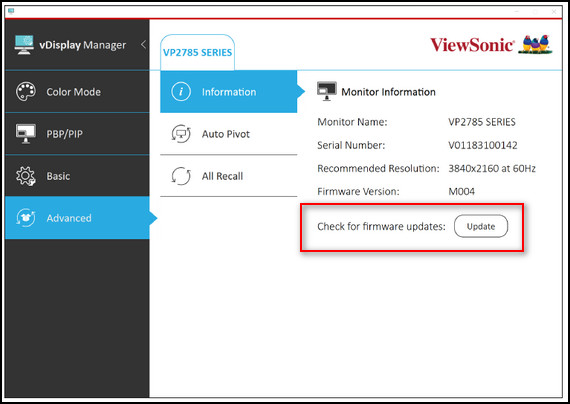Open the PBP/PIP menu section
The width and height of the screenshot is (570, 404).
coord(77,134)
